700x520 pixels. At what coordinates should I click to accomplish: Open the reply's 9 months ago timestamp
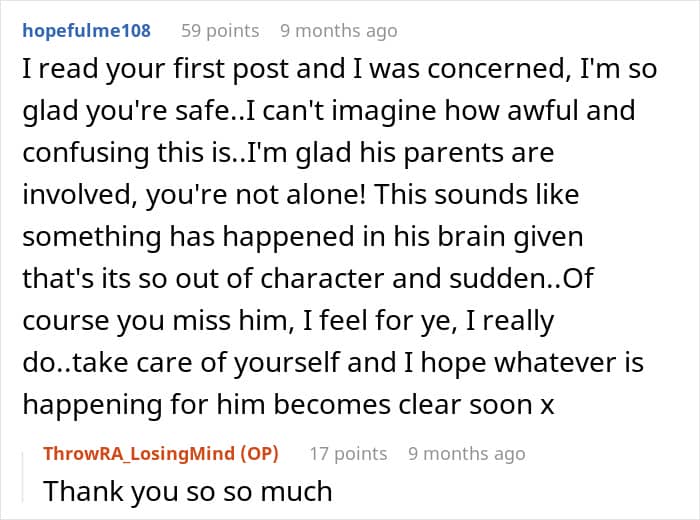point(467,453)
